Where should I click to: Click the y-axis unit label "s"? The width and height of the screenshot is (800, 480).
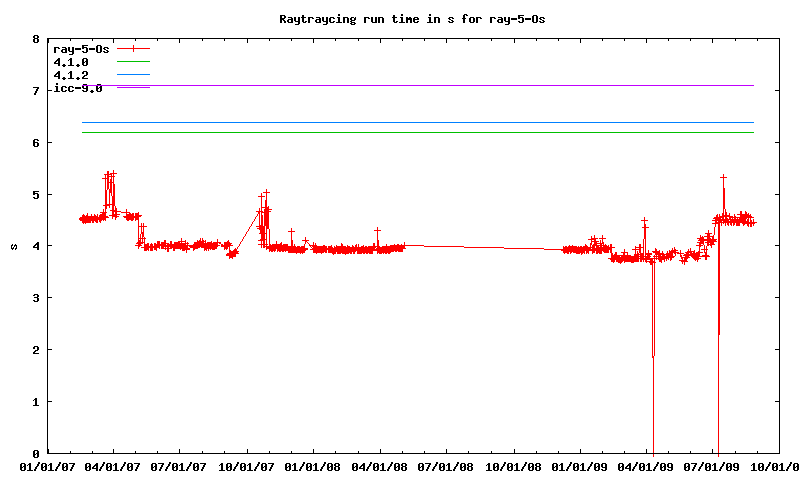pyautogui.click(x=13, y=246)
